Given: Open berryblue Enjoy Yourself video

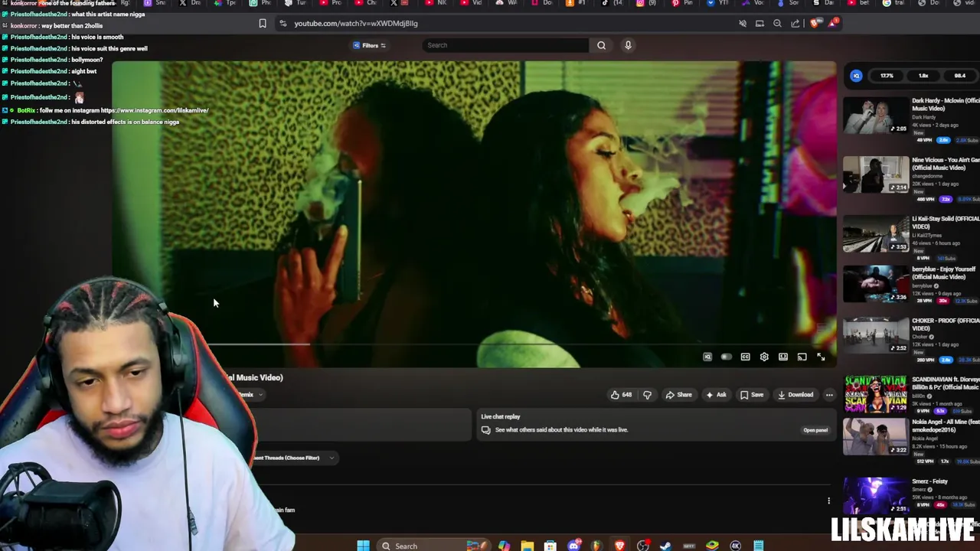Looking at the screenshot, I should click(x=876, y=284).
